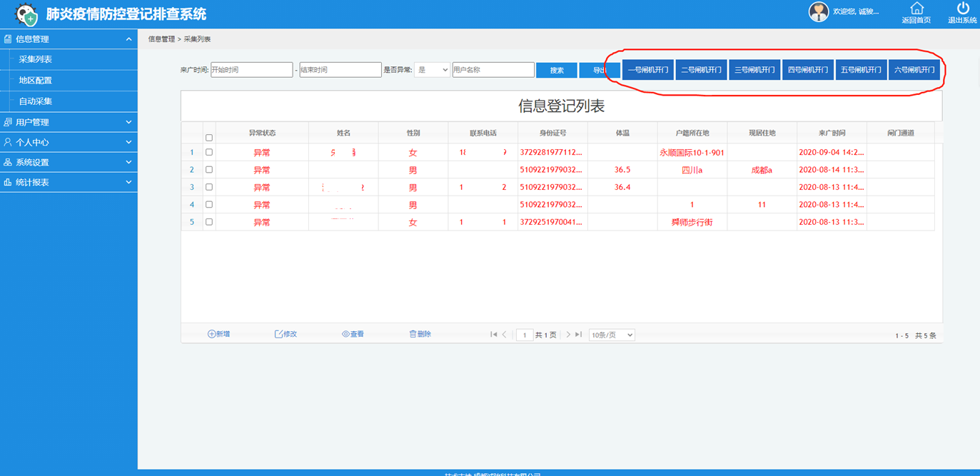
Task: Click the 来厂时间 column header
Action: [832, 133]
